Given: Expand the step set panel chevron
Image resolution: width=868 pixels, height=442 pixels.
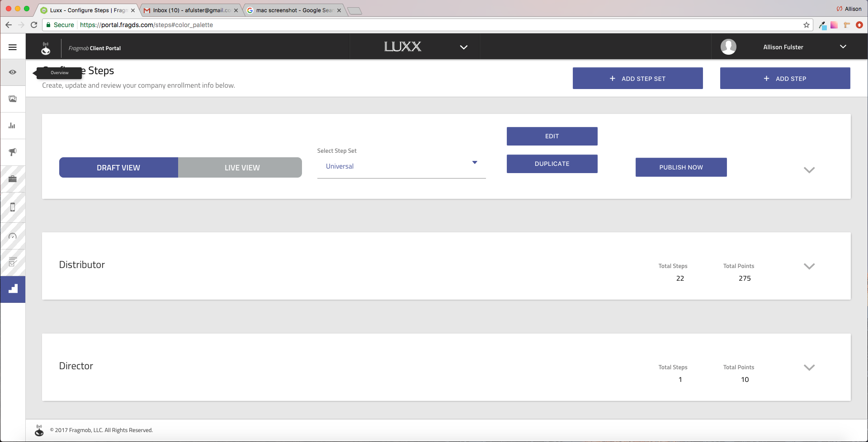Looking at the screenshot, I should point(809,170).
